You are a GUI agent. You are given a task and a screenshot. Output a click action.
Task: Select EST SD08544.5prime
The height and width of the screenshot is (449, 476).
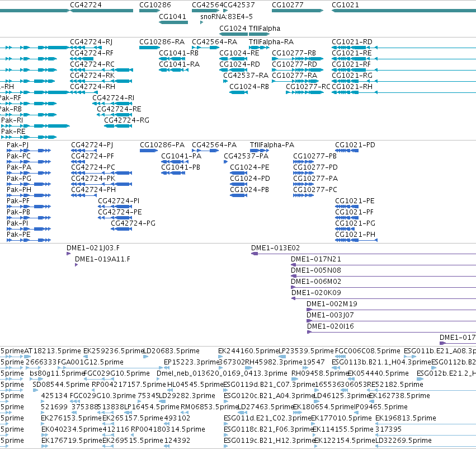[61, 385]
